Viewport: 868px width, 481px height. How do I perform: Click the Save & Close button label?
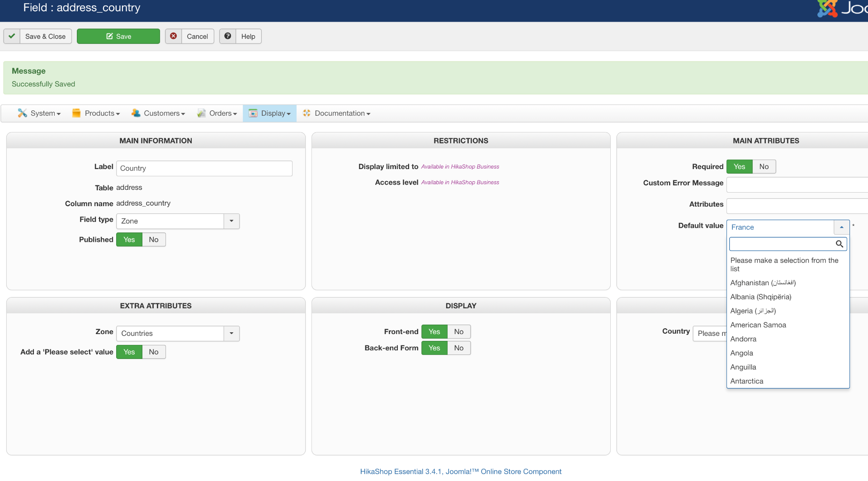point(45,37)
